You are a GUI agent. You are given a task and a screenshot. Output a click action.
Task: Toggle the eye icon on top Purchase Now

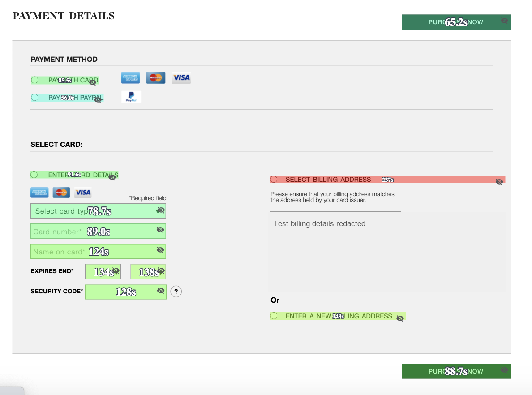point(505,21)
